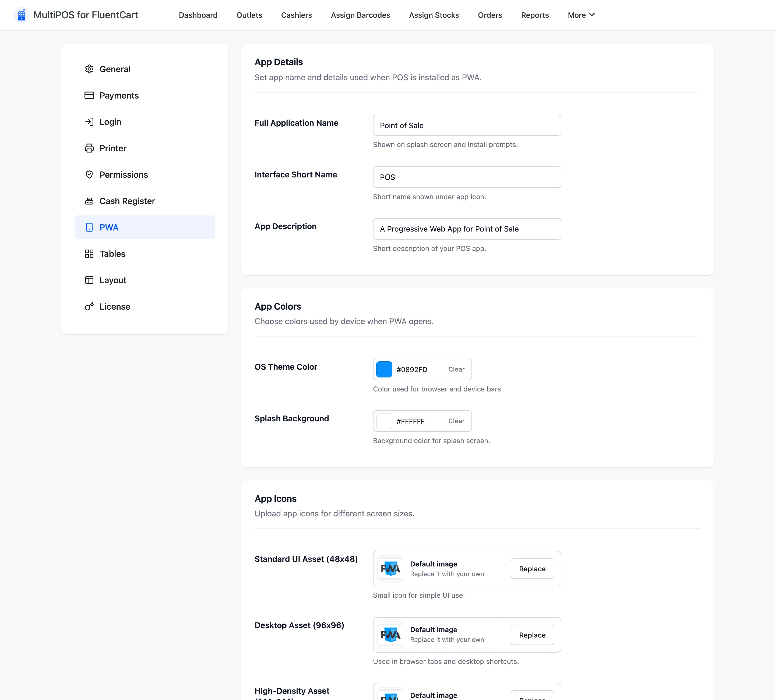Click the Tables grid icon
The width and height of the screenshot is (775, 700).
click(x=89, y=254)
